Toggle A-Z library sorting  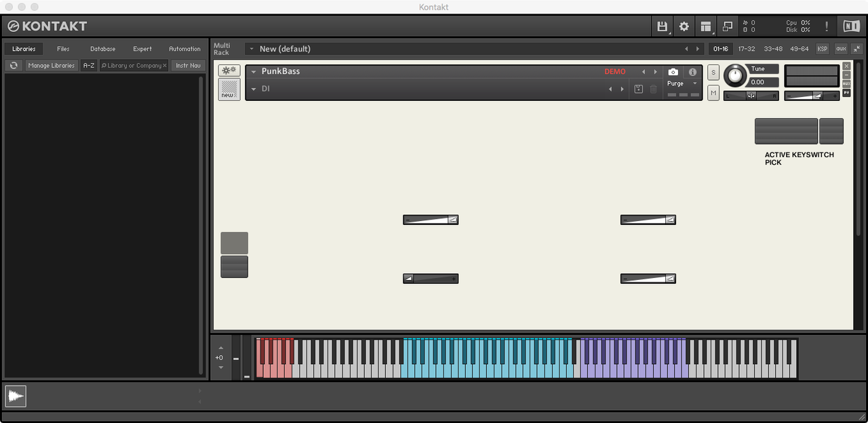pyautogui.click(x=89, y=66)
